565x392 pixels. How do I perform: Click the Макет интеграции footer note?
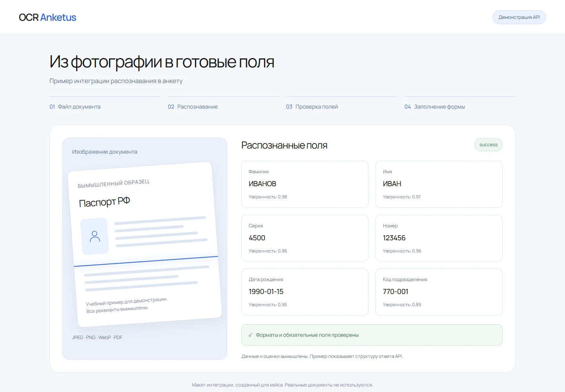pyautogui.click(x=282, y=385)
